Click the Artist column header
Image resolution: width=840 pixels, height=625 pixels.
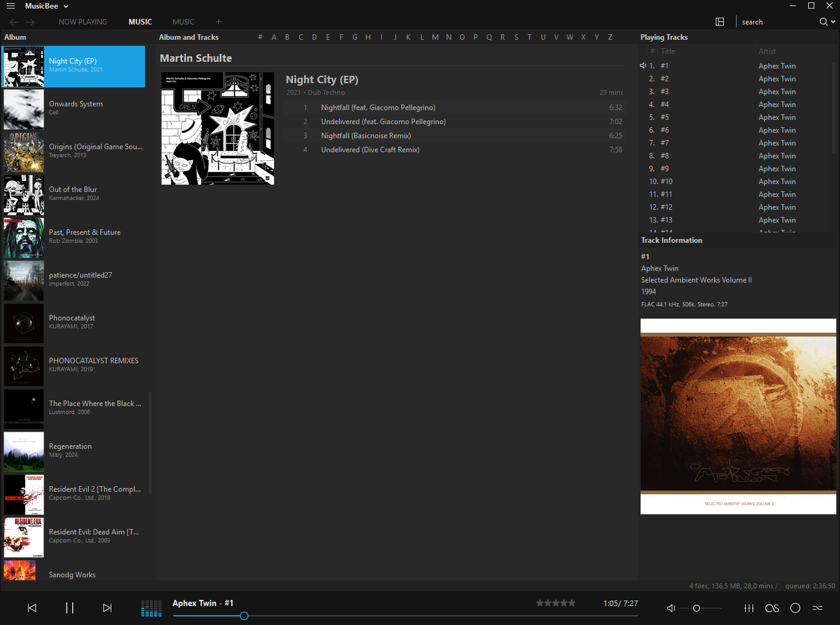(767, 51)
